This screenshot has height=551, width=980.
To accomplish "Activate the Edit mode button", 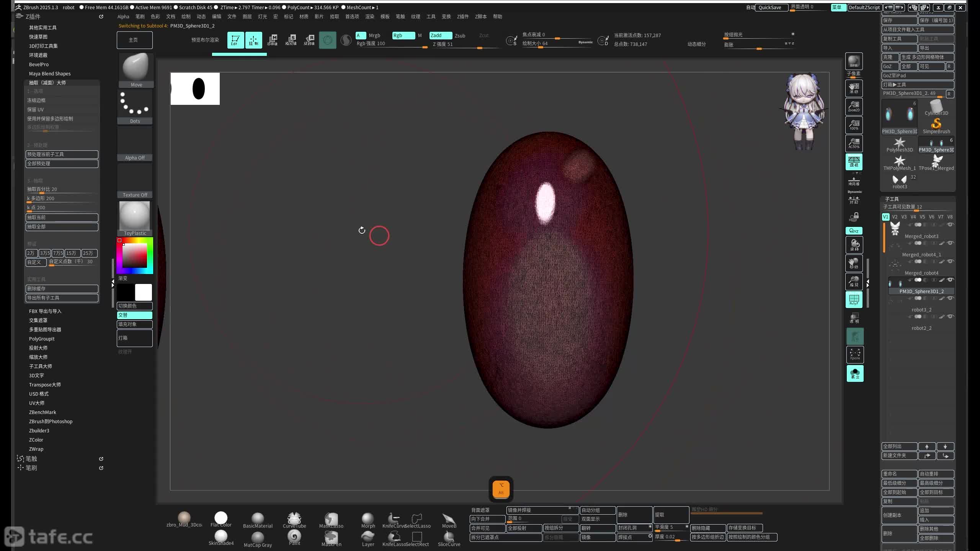I will (235, 40).
